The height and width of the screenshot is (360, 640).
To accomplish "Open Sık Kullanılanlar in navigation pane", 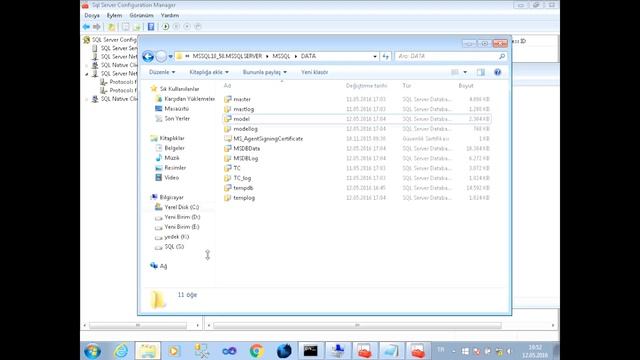I will (x=179, y=89).
